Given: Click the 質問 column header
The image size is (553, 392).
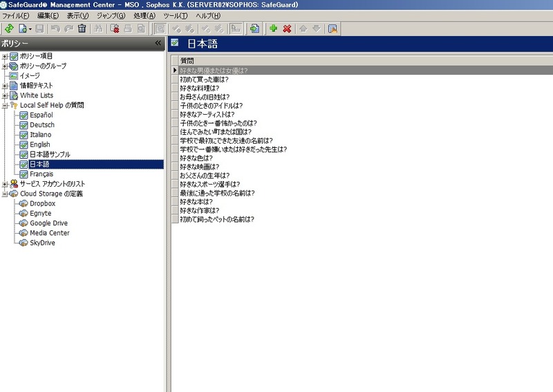Looking at the screenshot, I should [x=187, y=61].
